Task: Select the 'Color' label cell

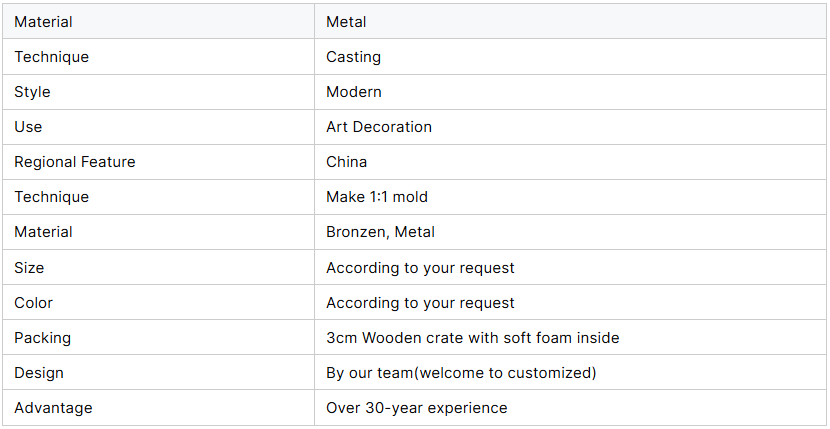Action: tap(159, 302)
